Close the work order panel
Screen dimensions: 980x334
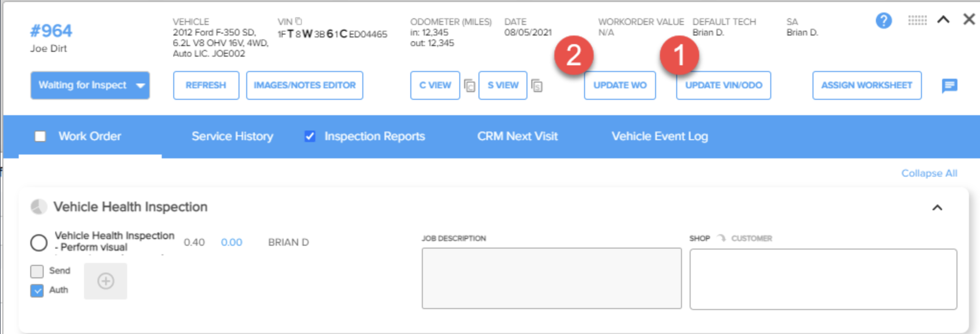pyautogui.click(x=969, y=19)
